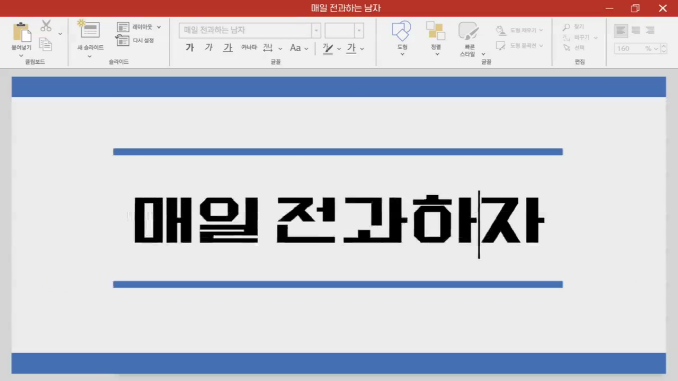Cut selection with the scissors icon
Image resolution: width=678 pixels, height=381 pixels.
tap(46, 26)
